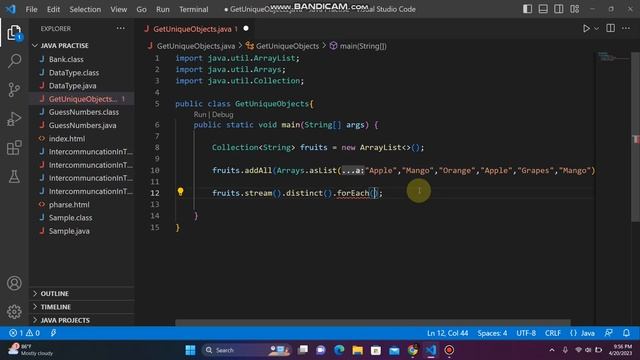Open File Explorer from taskbar
Screen dimensions: 640x360
click(x=358, y=350)
